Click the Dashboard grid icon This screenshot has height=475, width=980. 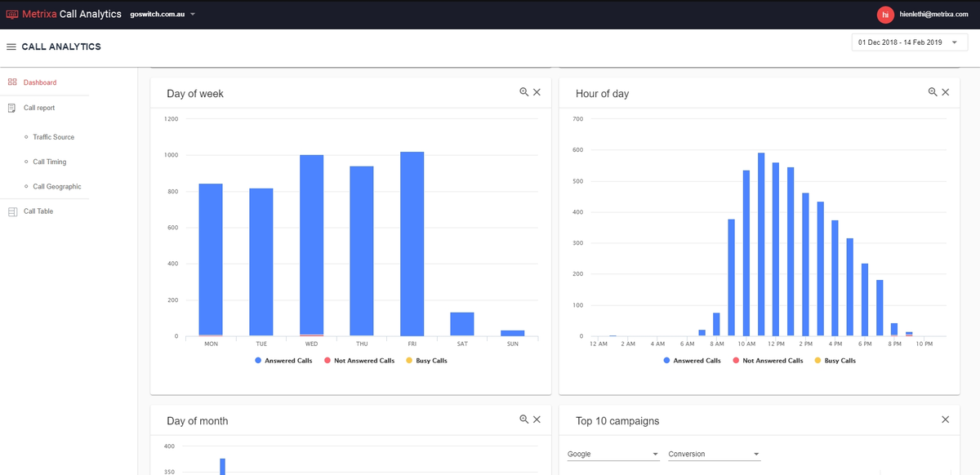[x=12, y=82]
